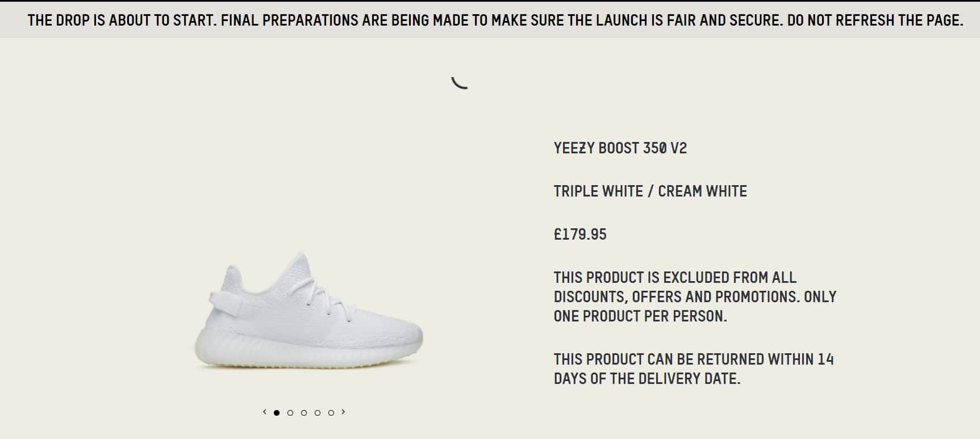Image resolution: width=980 pixels, height=439 pixels.
Task: Click the DO NOT REFRESH THE PAGE text
Action: tap(875, 20)
